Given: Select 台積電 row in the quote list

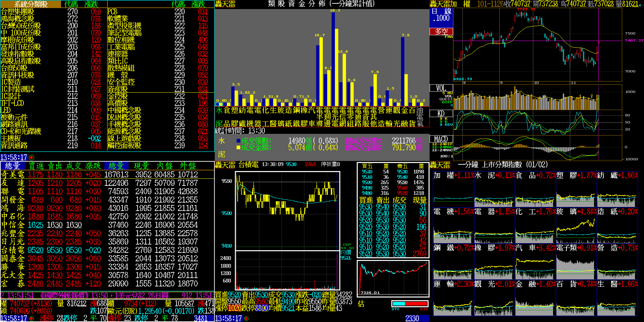Looking at the screenshot, I should (x=13, y=250).
